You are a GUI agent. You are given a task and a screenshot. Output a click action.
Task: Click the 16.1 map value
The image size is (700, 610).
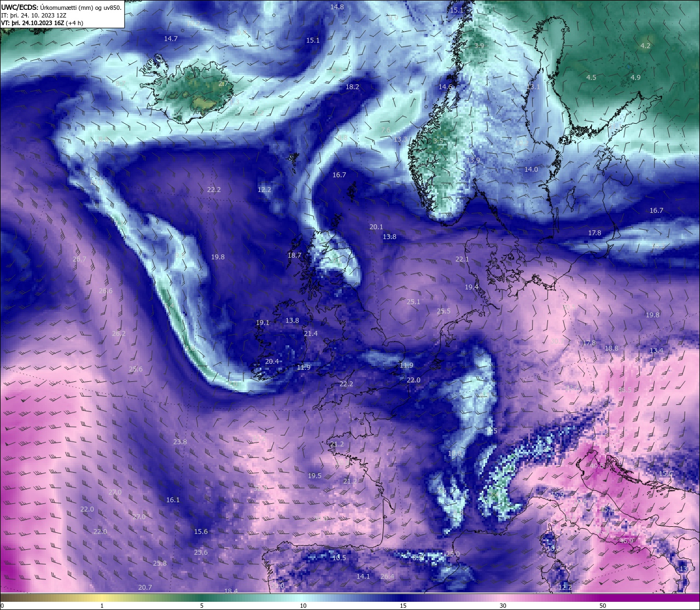[173, 500]
